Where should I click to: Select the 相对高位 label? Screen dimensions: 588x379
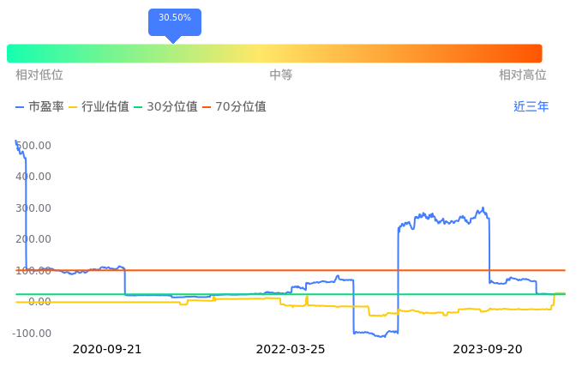click(522, 75)
